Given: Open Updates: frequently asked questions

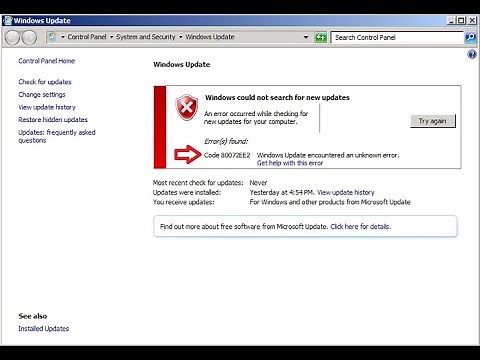Looking at the screenshot, I should [57, 136].
